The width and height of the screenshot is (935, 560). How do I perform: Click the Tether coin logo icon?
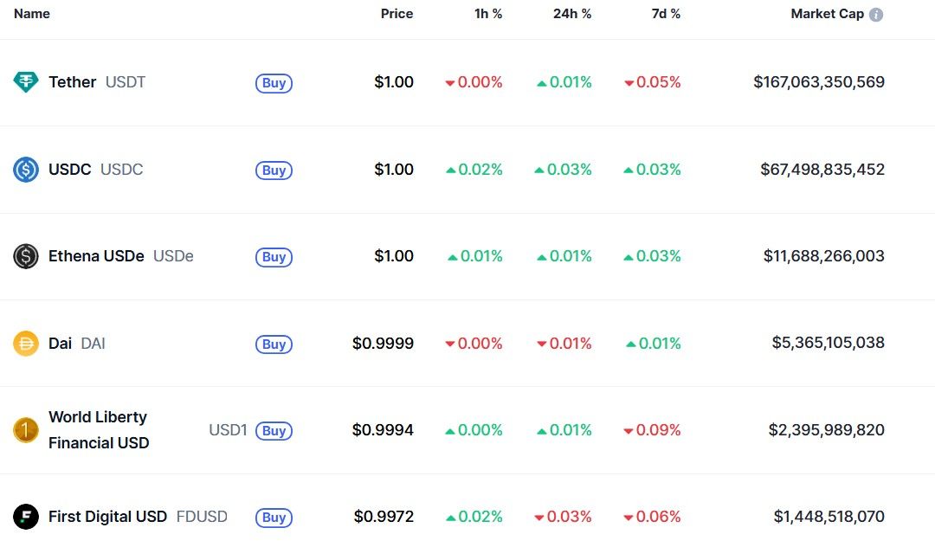pos(26,81)
